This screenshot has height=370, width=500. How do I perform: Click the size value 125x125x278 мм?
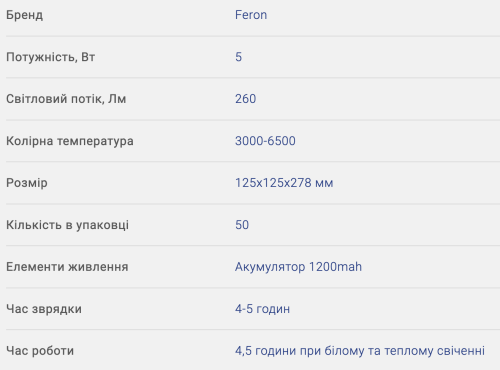[284, 183]
